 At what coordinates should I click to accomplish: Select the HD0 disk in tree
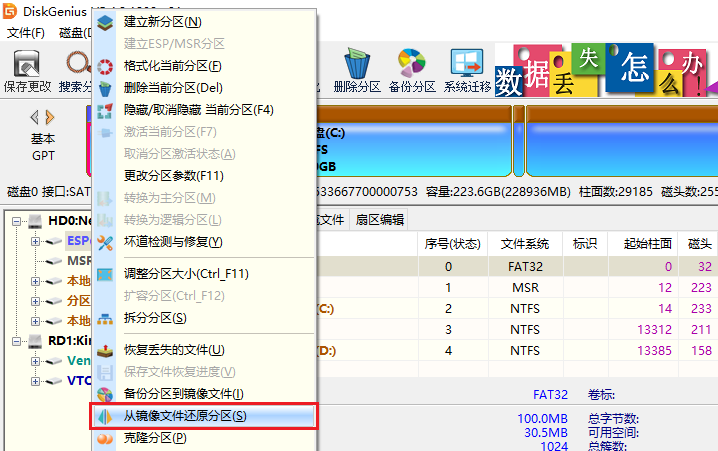70,221
